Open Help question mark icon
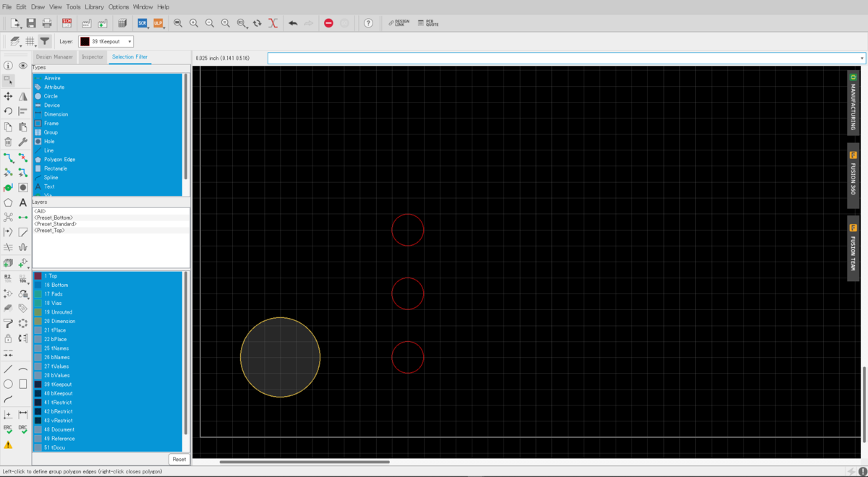This screenshot has width=868, height=477. click(x=368, y=23)
